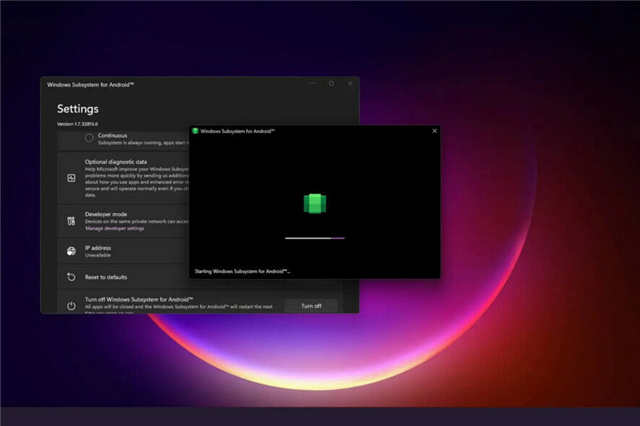
Task: Maximize the Settings window
Action: pos(331,84)
